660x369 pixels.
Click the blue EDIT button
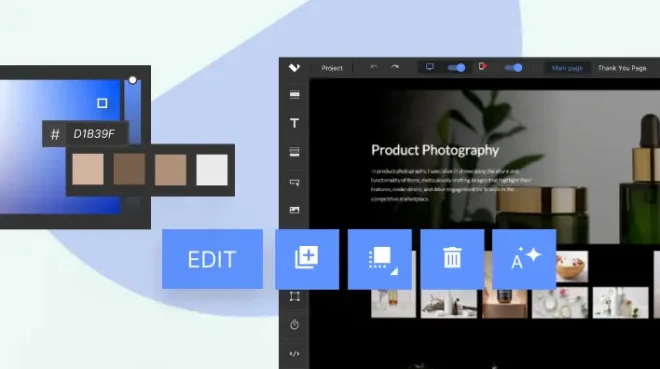[x=213, y=259]
